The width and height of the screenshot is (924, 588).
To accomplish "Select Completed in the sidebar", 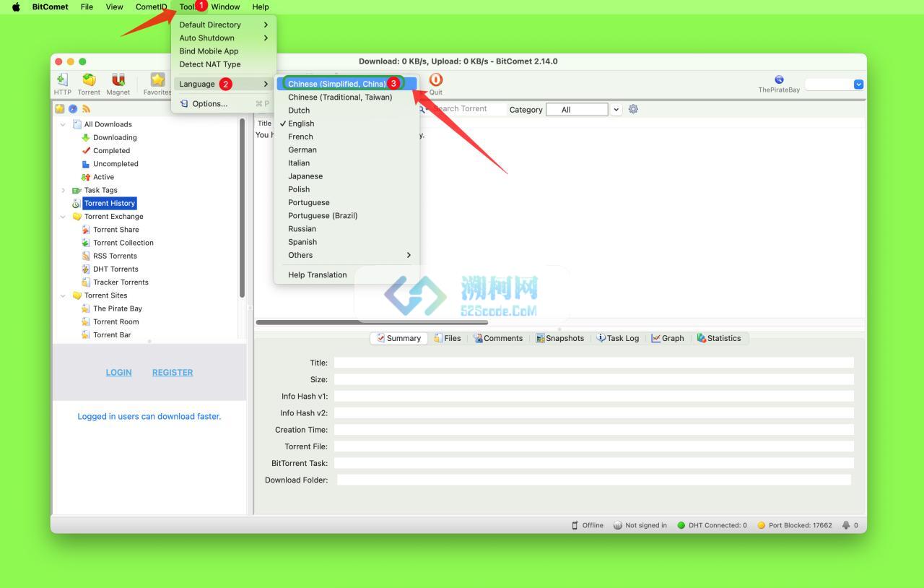I will click(111, 150).
